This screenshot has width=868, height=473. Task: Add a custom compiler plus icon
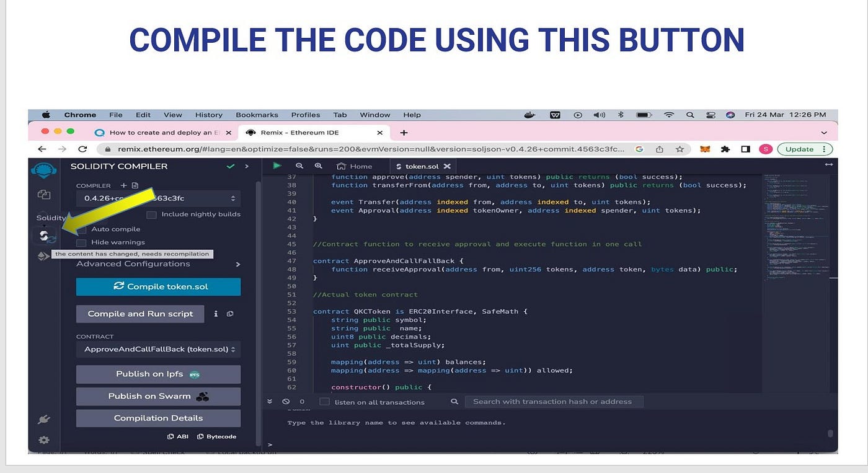tap(123, 185)
